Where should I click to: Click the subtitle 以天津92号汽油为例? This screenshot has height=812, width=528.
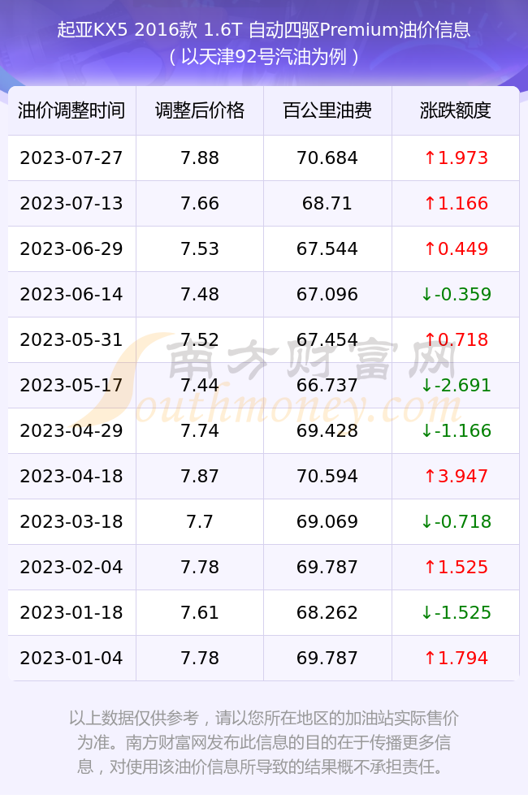(264, 57)
